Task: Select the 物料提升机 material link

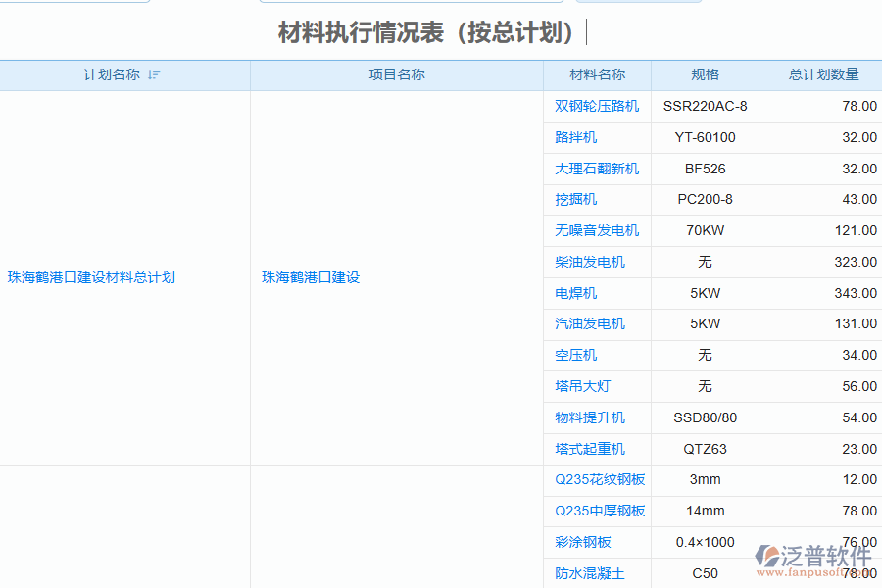Action: 589,417
